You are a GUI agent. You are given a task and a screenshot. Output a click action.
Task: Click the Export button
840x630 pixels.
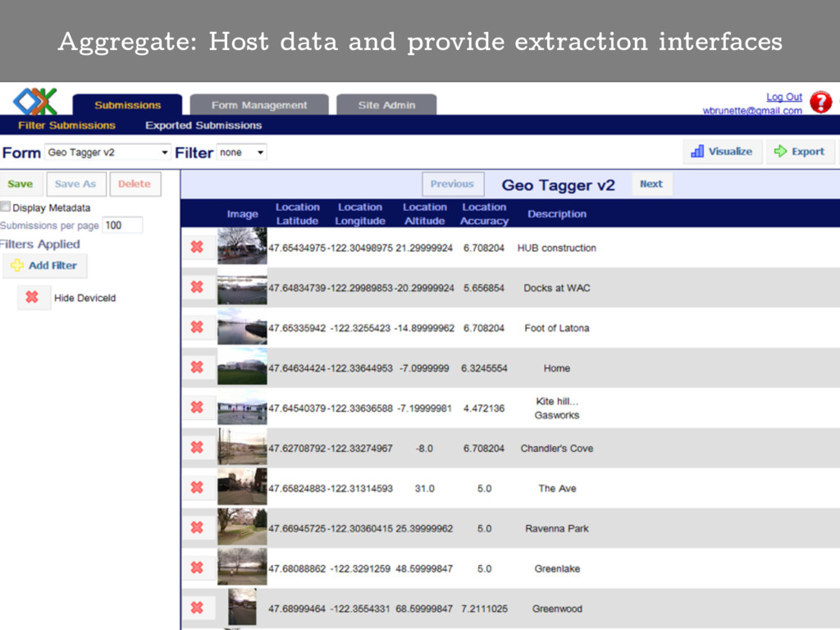(800, 152)
